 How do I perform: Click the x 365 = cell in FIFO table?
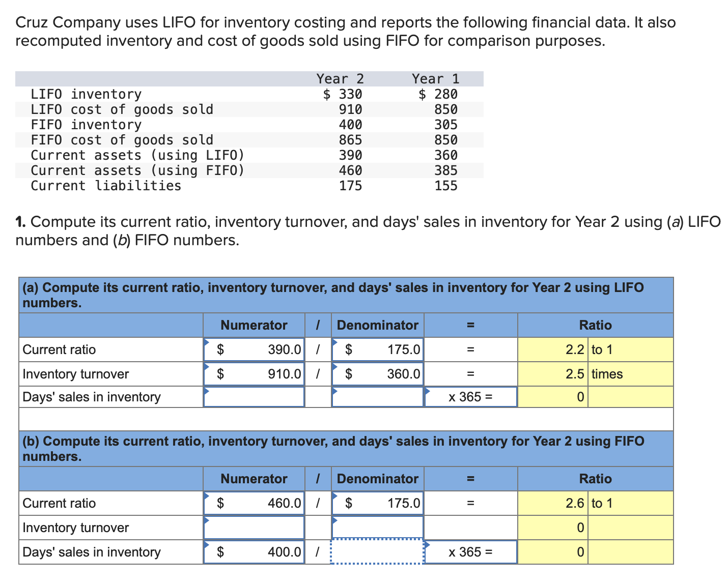470,551
